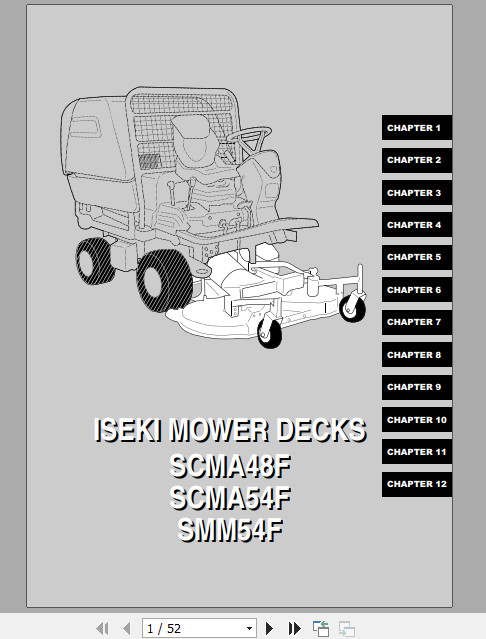Navigate to CHAPTER 8
This screenshot has width=486, height=639.
tap(417, 355)
